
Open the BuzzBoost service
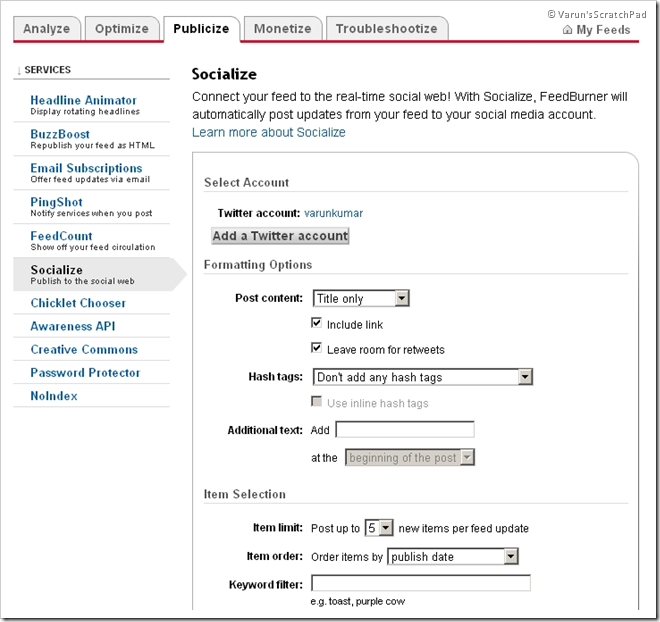60,134
